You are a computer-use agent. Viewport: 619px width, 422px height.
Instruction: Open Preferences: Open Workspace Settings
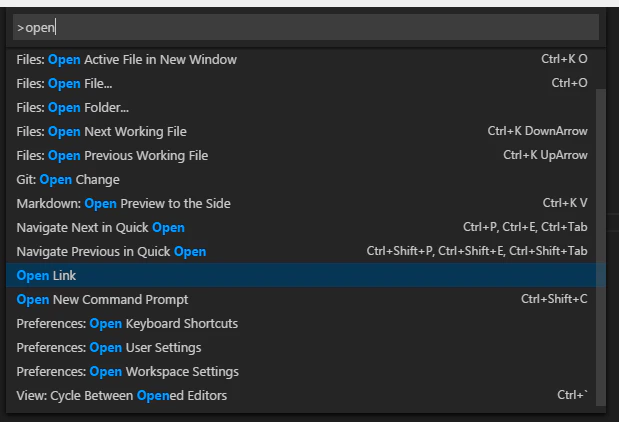tap(306, 372)
